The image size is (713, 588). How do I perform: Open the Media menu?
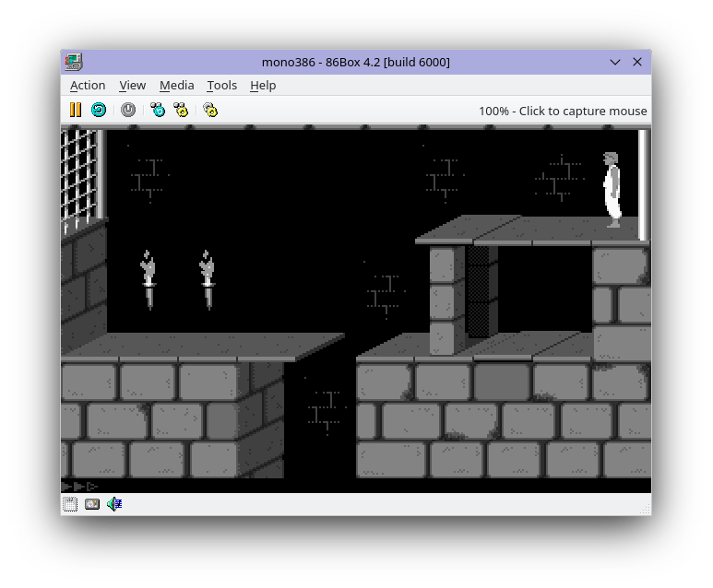click(177, 86)
